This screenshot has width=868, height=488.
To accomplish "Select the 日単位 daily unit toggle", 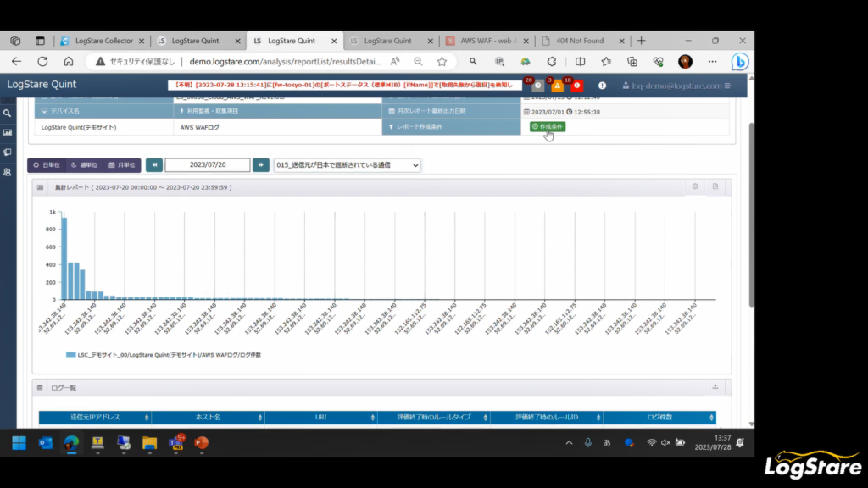I will coord(47,165).
